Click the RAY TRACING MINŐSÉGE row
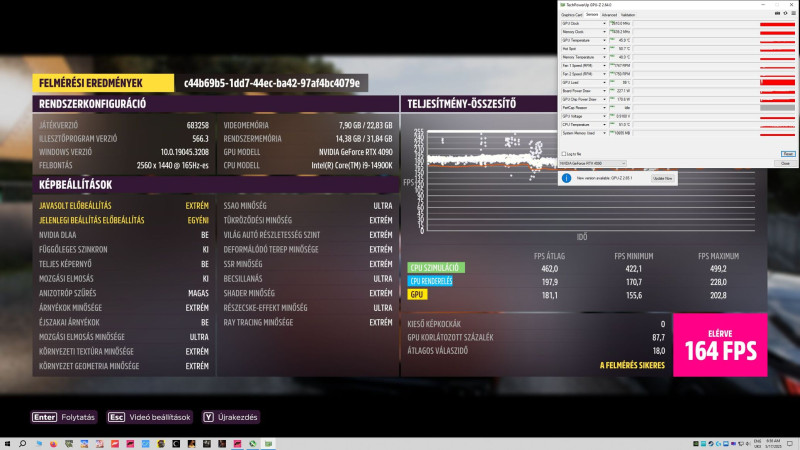Image resolution: width=800 pixels, height=450 pixels. pos(308,322)
